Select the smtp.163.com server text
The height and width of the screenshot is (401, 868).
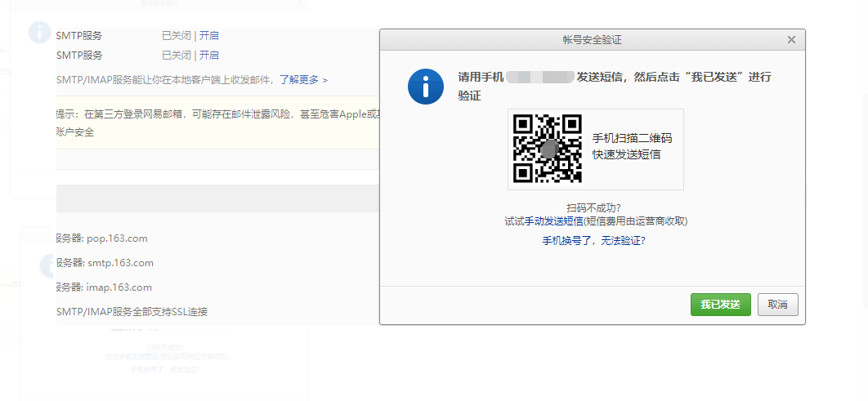pos(120,263)
